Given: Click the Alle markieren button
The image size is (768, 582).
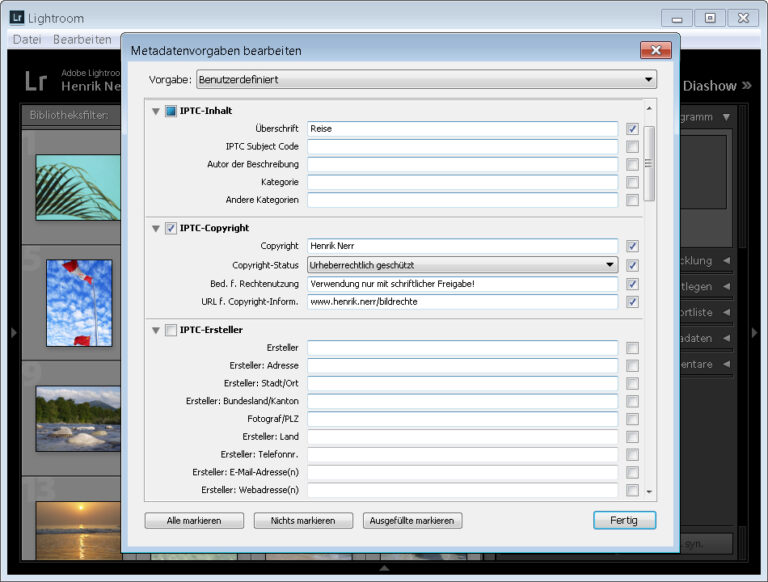Looking at the screenshot, I should click(195, 520).
